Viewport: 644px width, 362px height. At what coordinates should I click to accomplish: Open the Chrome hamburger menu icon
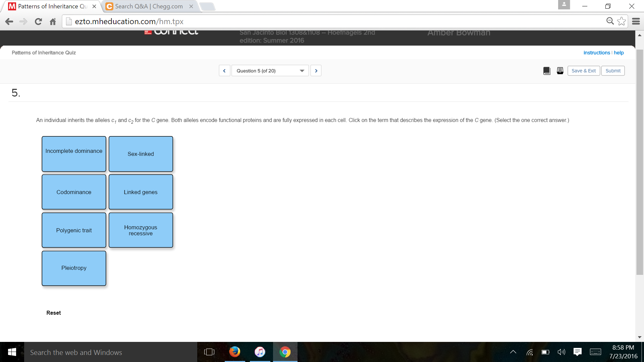pyautogui.click(x=636, y=21)
